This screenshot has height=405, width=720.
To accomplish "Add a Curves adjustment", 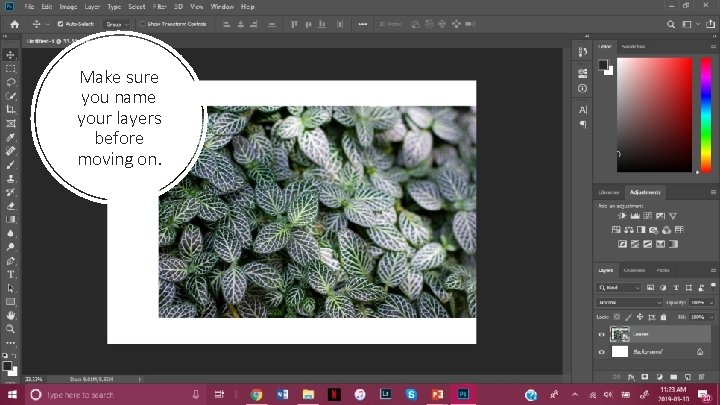I will tap(647, 215).
